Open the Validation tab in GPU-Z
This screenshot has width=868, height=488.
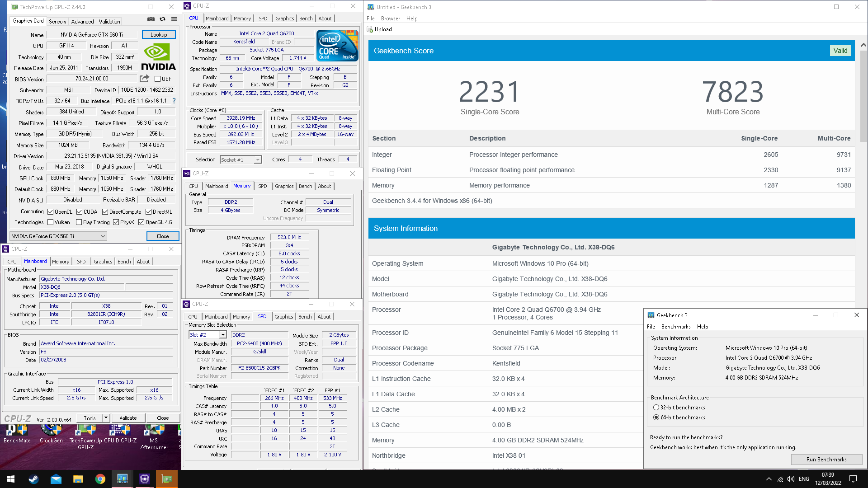109,21
